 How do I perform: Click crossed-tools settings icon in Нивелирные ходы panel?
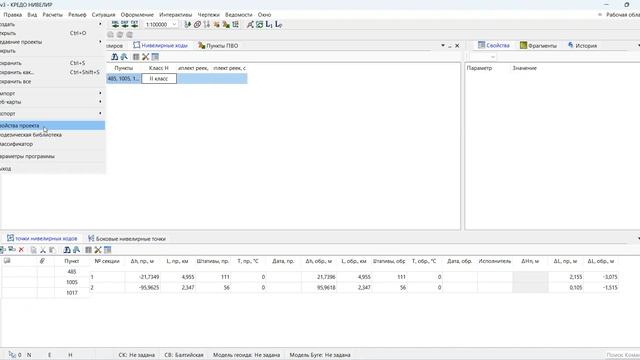click(145, 57)
